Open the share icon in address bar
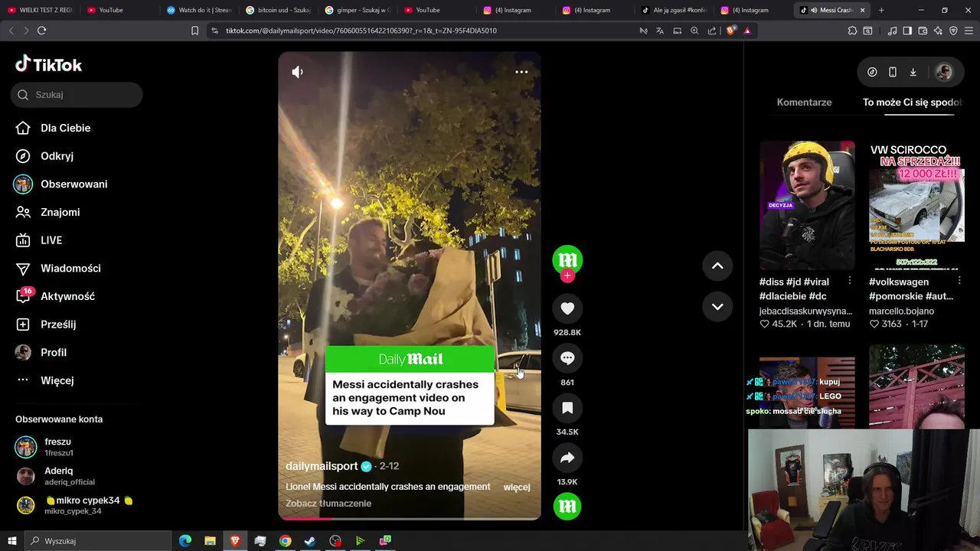Viewport: 980px width, 551px height. pos(712,31)
